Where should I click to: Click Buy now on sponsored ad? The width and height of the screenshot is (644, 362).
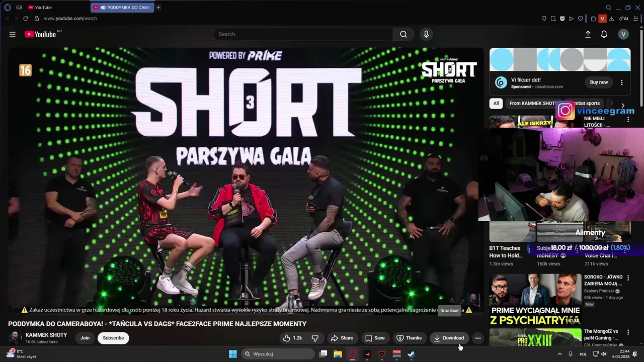click(599, 82)
